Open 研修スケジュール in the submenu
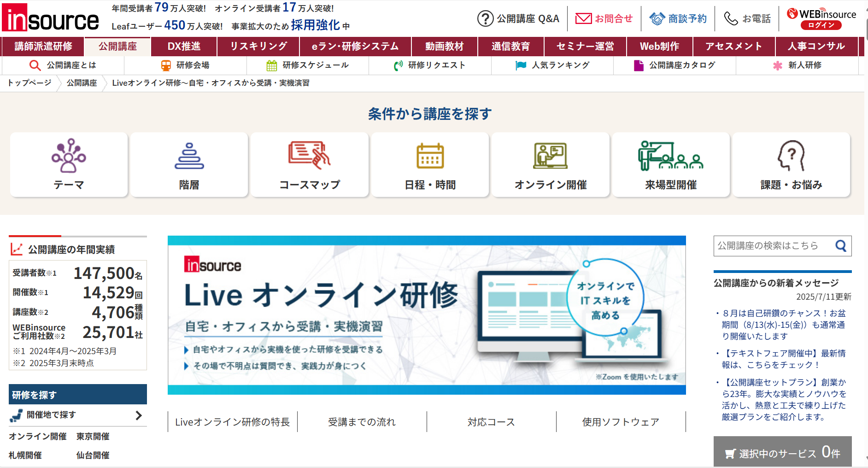The width and height of the screenshot is (868, 468). 308,65
